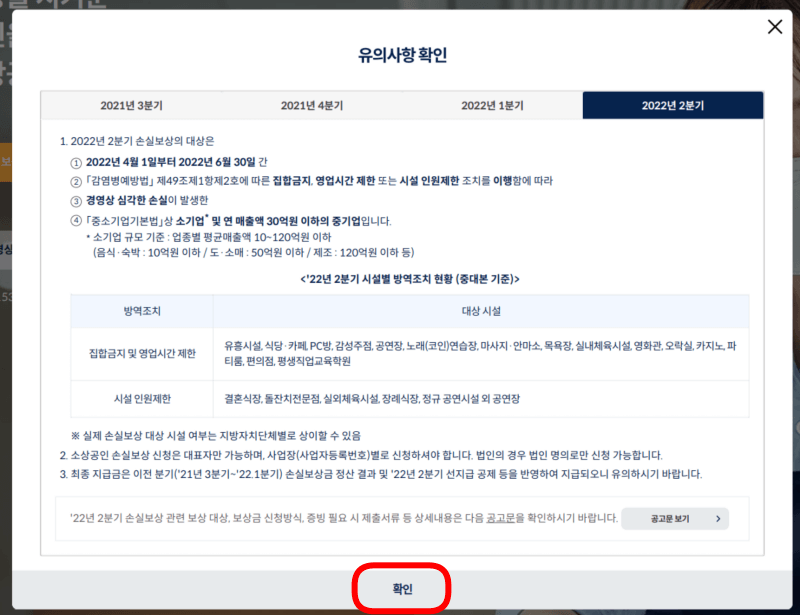Select the active 2022년 2분기 tab
This screenshot has height=615, width=800.
tap(674, 104)
